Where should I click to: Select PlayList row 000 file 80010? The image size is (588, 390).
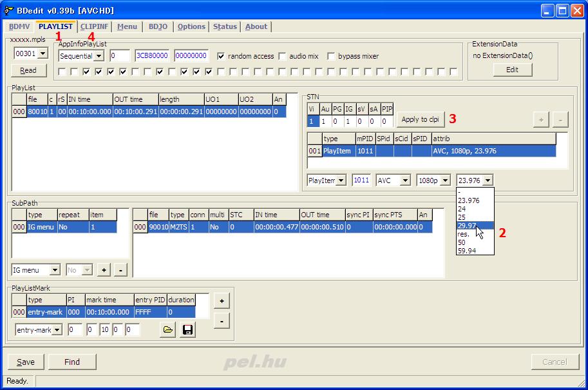[x=149, y=112]
